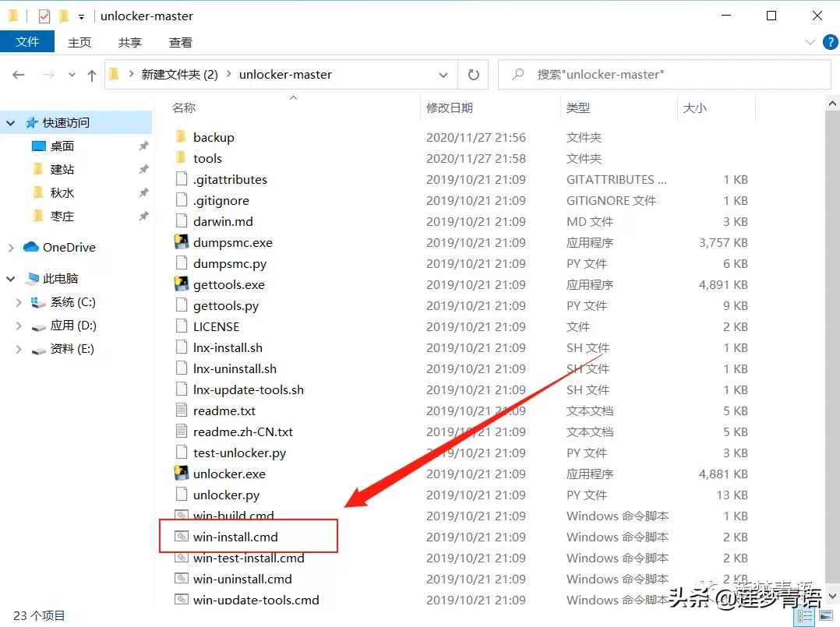Switch to details view in status bar

(x=805, y=616)
